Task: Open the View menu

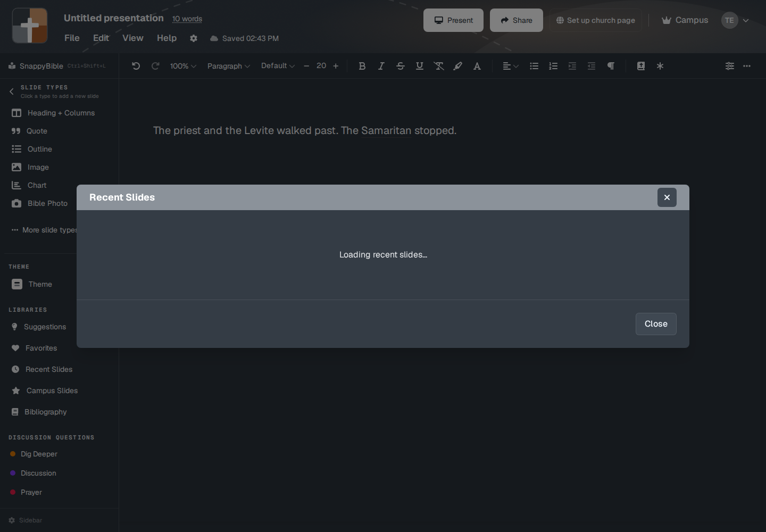Action: [133, 38]
